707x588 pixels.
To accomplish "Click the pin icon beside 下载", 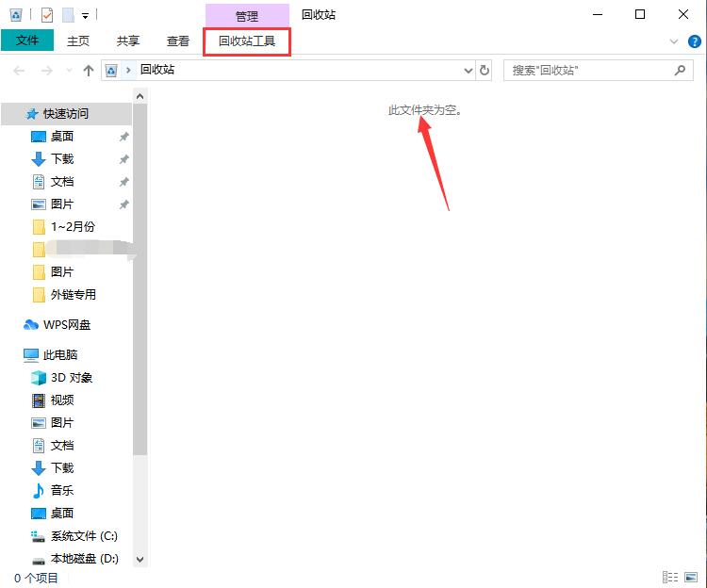I will (x=124, y=159).
